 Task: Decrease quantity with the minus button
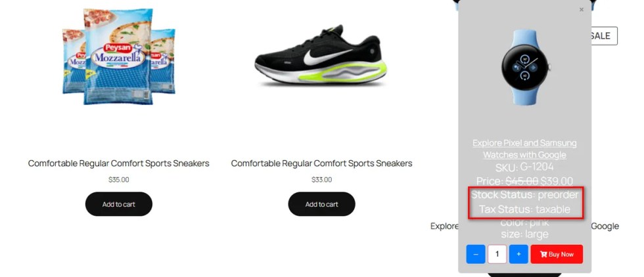click(476, 255)
